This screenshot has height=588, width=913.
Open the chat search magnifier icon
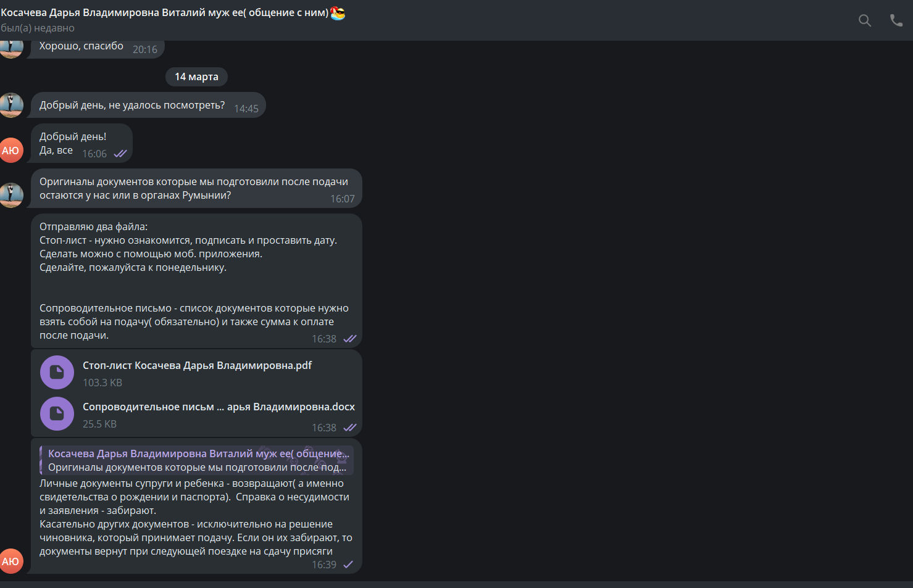865,20
